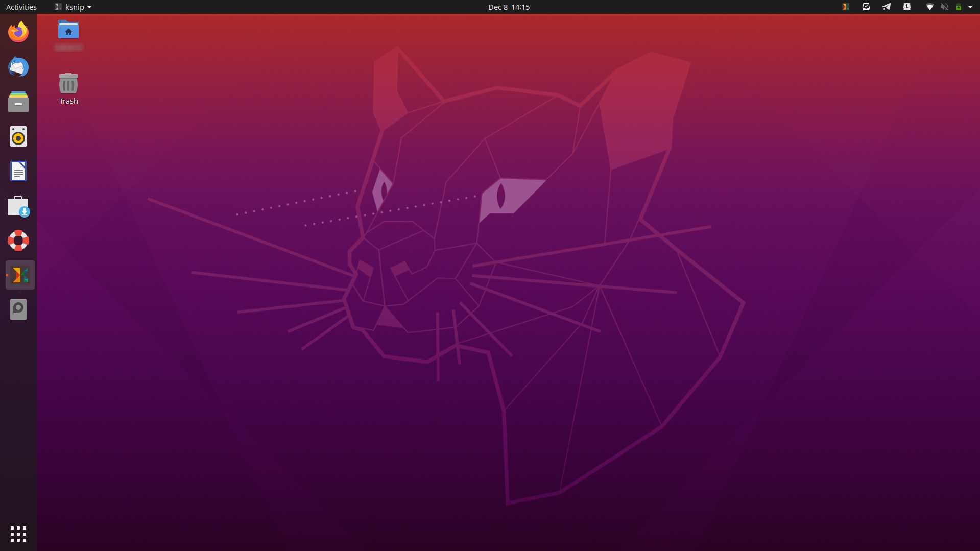980x551 pixels.
Task: Click the green battery indicator
Action: [959, 7]
